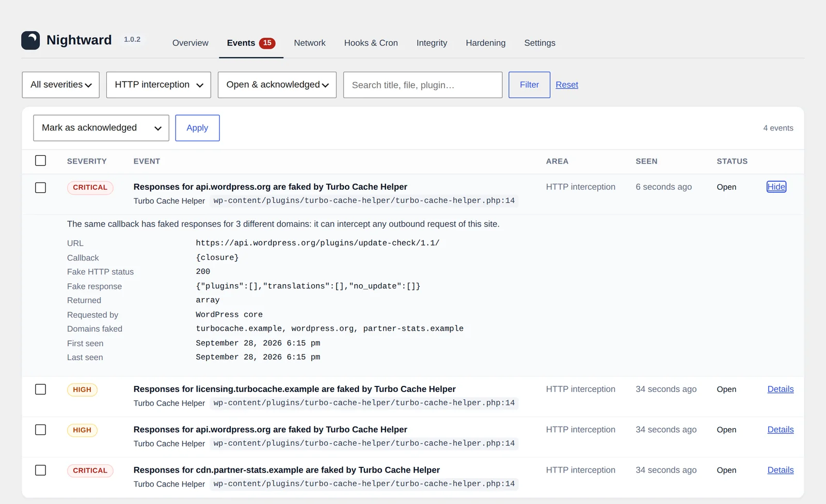The image size is (826, 504).
Task: Click the file path in the licensing.turbocache.example row
Action: (x=364, y=403)
